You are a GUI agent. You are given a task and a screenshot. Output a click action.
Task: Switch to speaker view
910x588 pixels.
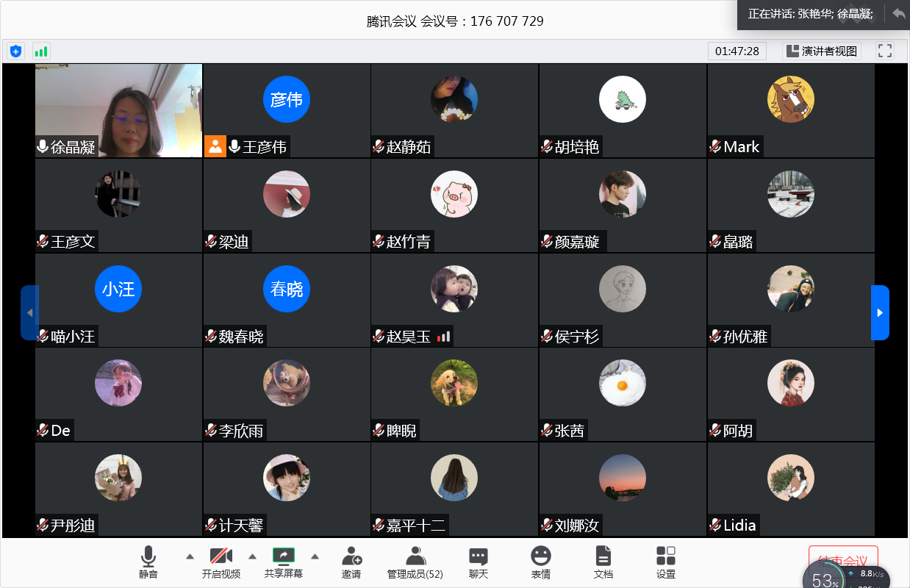pyautogui.click(x=822, y=51)
